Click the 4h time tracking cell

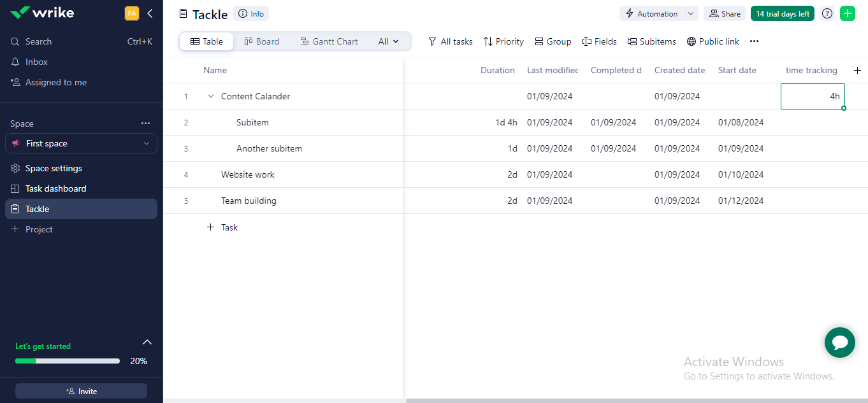pos(813,96)
